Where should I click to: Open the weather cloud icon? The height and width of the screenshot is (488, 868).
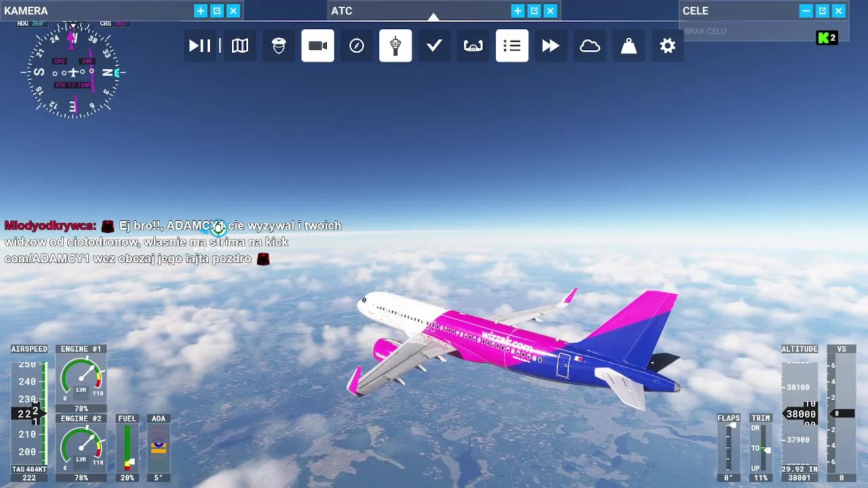[590, 45]
